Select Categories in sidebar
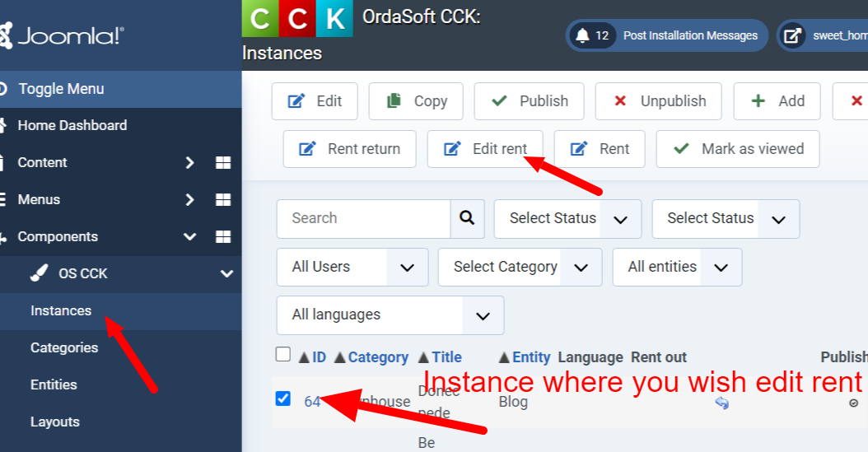The width and height of the screenshot is (868, 452). [64, 348]
